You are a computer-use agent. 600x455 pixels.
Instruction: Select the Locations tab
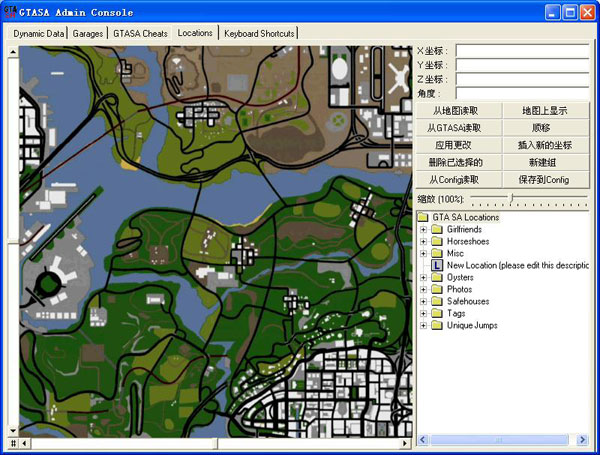tap(195, 33)
